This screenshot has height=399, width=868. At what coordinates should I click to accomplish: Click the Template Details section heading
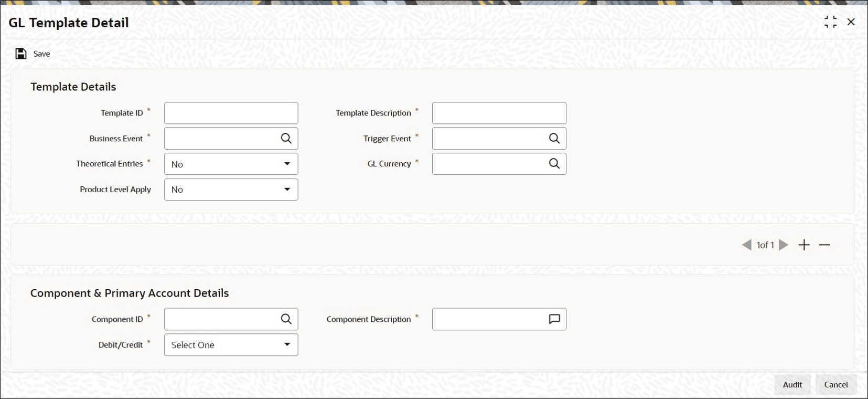tap(73, 87)
